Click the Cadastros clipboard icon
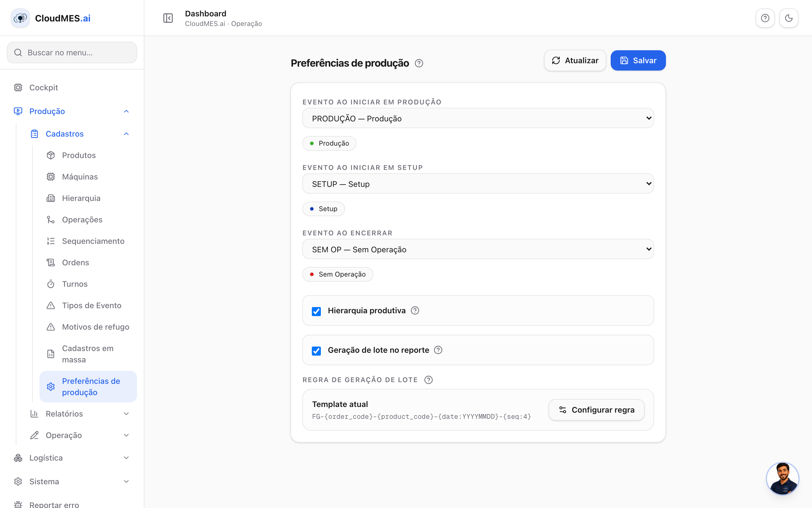The image size is (812, 508). 35,134
